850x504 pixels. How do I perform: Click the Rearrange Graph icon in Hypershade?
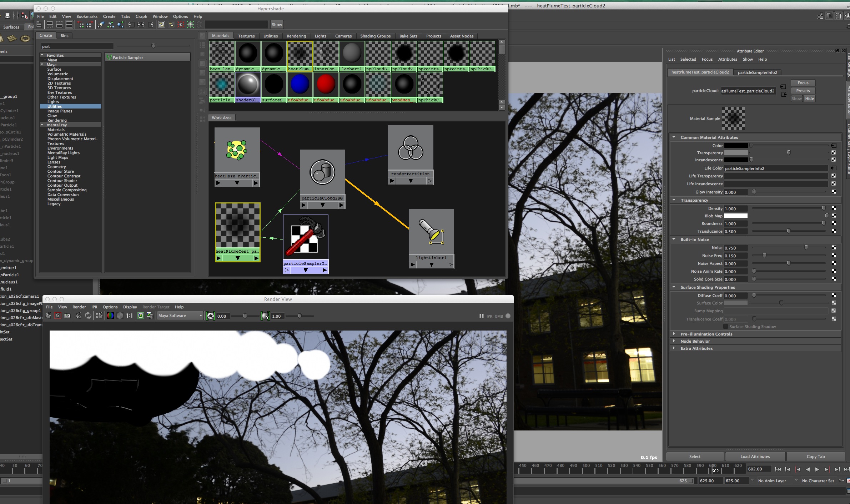pos(111,25)
